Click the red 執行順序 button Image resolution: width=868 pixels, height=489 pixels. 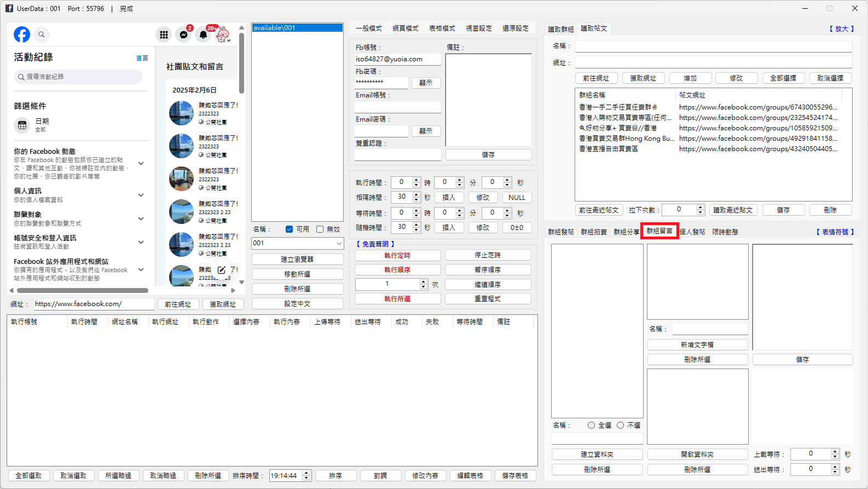click(397, 269)
